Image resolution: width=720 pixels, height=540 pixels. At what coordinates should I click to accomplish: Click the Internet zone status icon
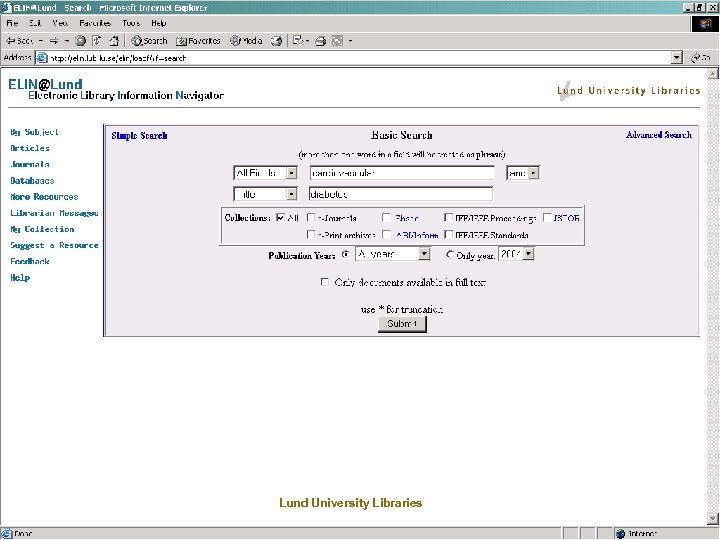pyautogui.click(x=620, y=534)
